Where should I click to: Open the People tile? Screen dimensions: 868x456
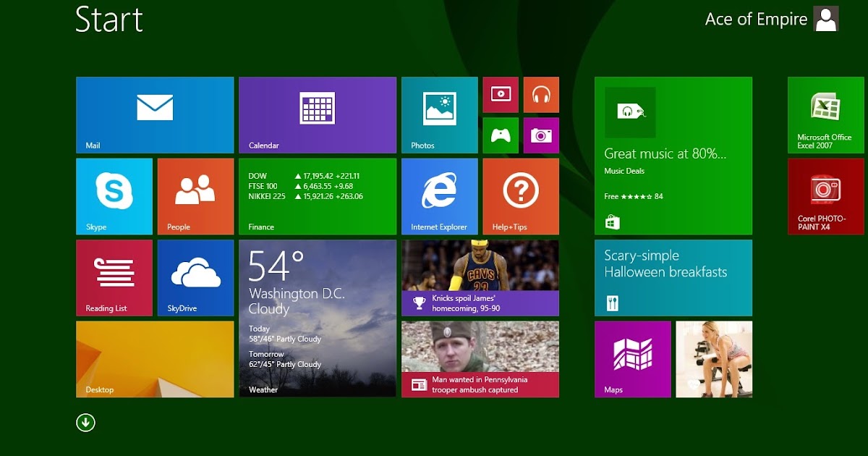point(195,196)
